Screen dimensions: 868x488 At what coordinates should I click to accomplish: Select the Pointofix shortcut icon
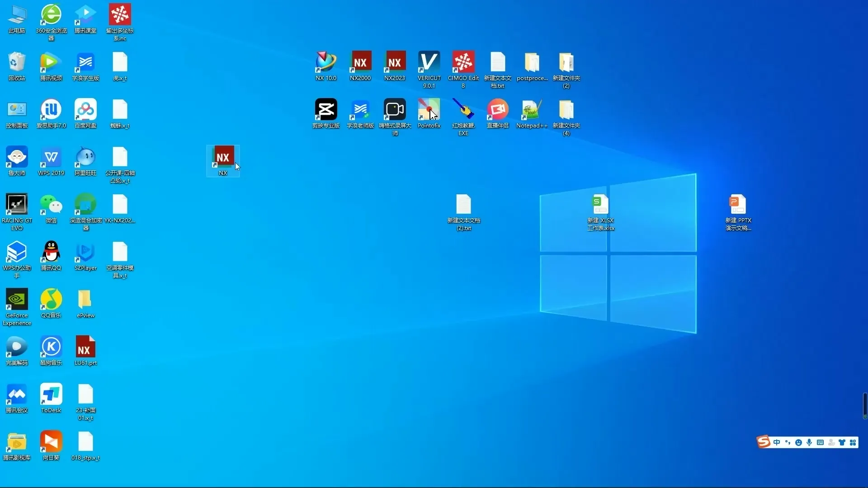tap(429, 110)
